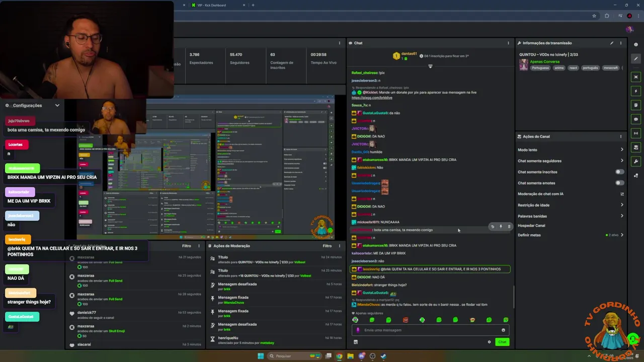Image resolution: width=644 pixels, height=362 pixels.
Task: Open Moderação de chat com IA
Action: 540,194
